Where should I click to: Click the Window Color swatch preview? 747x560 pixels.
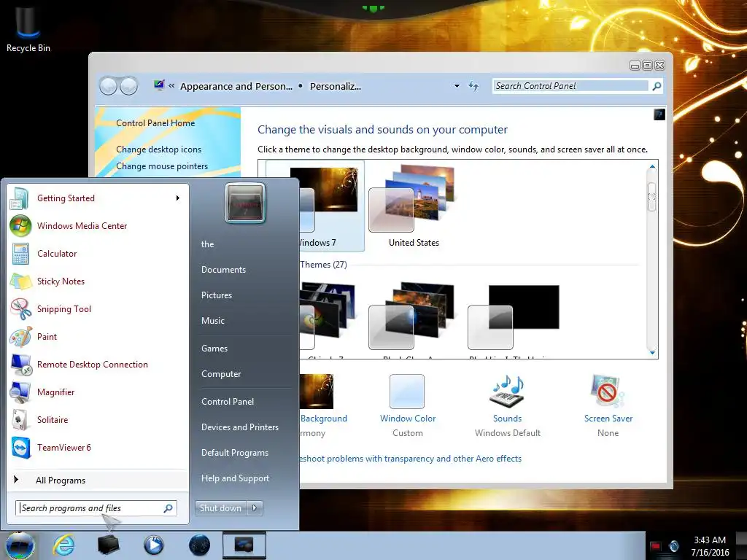coord(407,392)
